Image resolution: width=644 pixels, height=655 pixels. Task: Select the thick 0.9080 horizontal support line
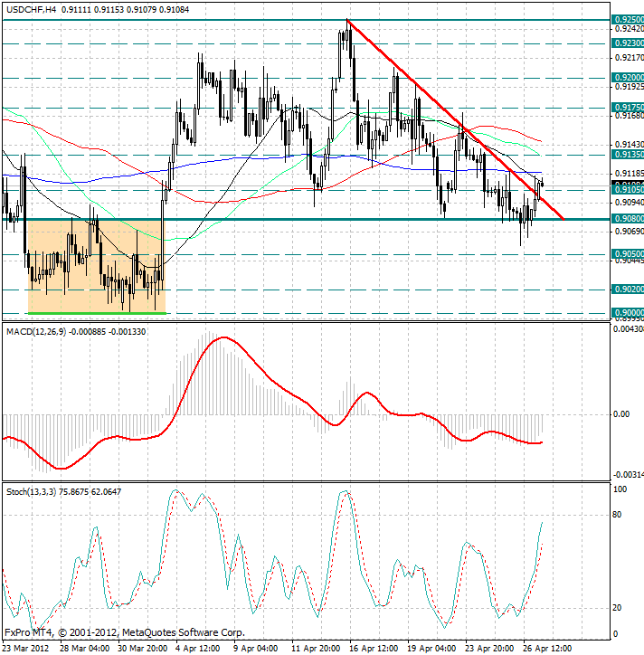pos(306,219)
